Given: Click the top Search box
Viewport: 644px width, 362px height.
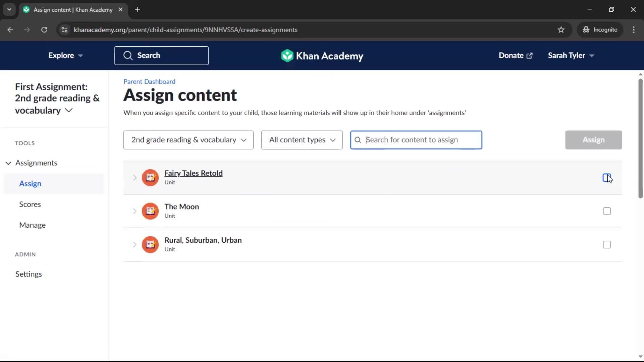Looking at the screenshot, I should coord(161,56).
